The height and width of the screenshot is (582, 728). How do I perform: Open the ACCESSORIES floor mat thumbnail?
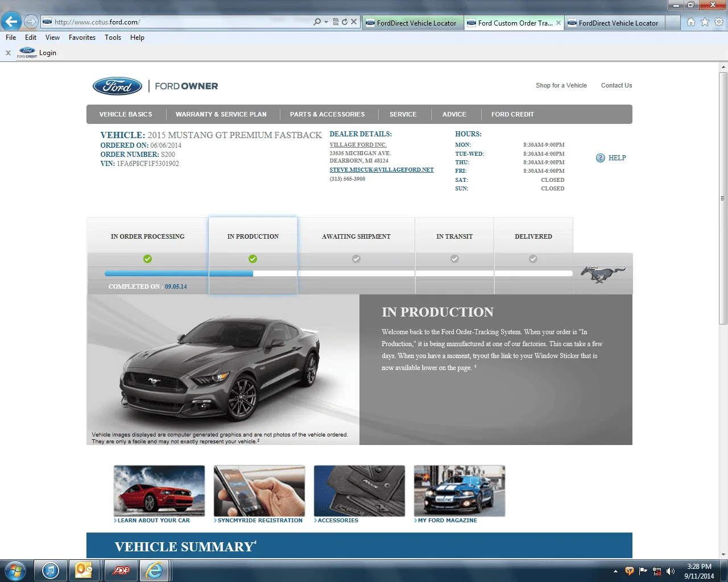click(359, 491)
